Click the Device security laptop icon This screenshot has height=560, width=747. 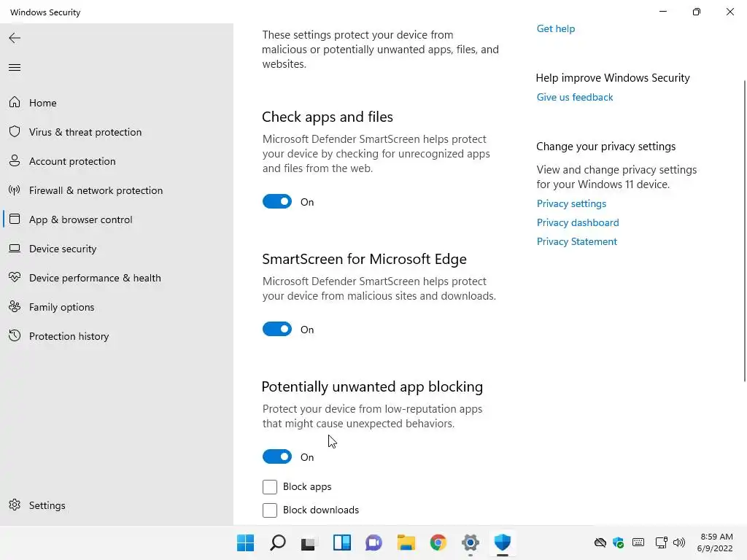pos(15,249)
